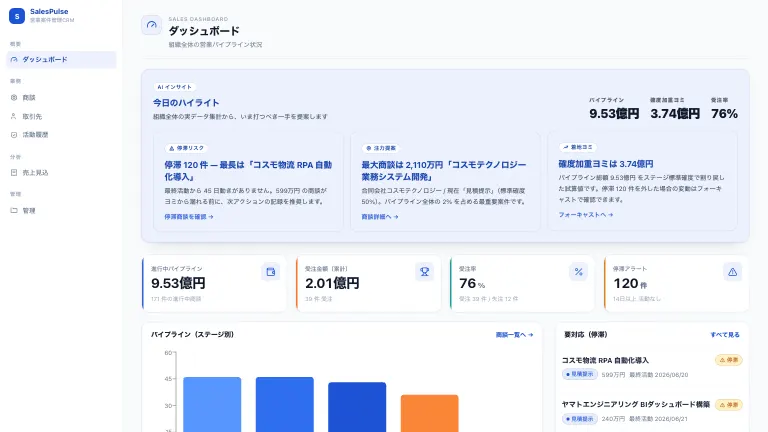Open コスモ物流 RPA 自動化導入 in the stalled list
The image size is (768, 432).
click(605, 360)
